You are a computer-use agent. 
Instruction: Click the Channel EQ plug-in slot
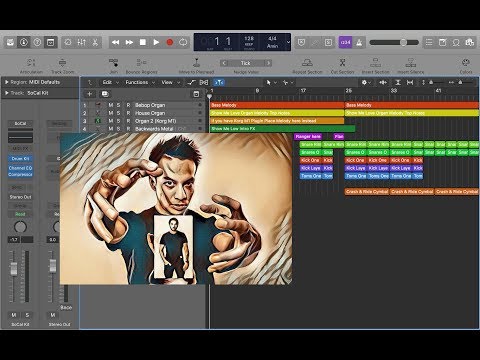click(20, 168)
